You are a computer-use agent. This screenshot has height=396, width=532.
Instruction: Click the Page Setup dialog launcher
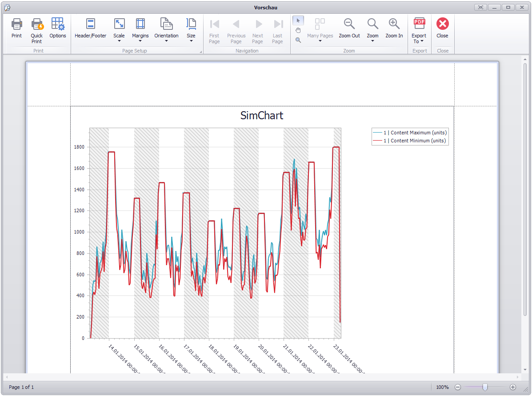[x=200, y=52]
